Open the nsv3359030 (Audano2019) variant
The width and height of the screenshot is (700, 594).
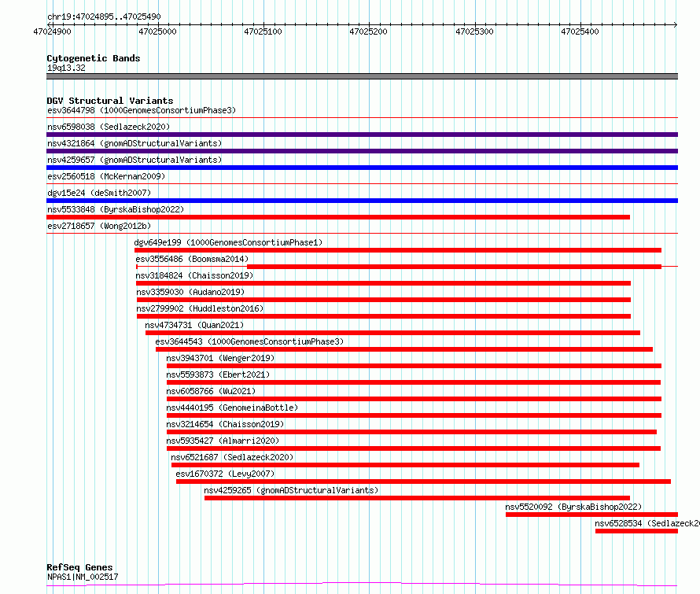pyautogui.click(x=190, y=292)
